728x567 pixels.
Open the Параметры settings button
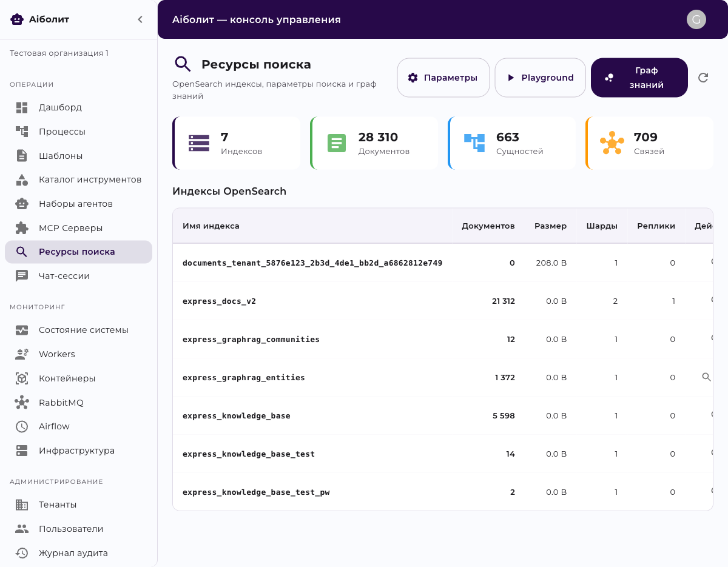pos(443,78)
